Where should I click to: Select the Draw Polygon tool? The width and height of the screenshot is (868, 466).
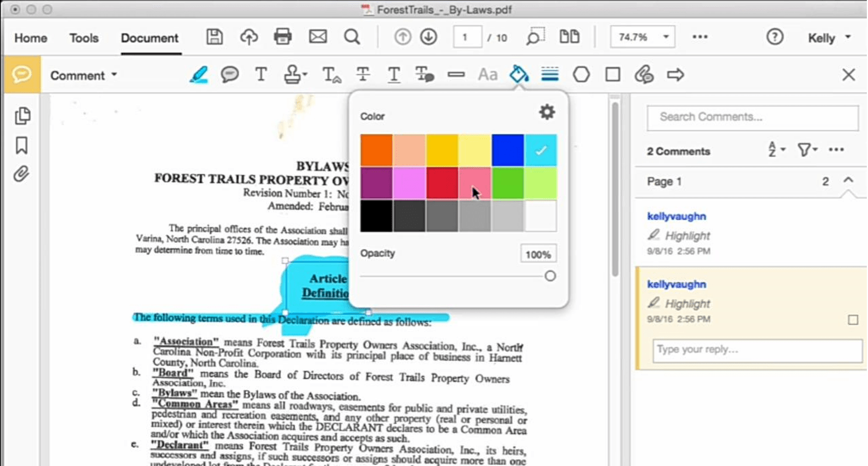[581, 74]
